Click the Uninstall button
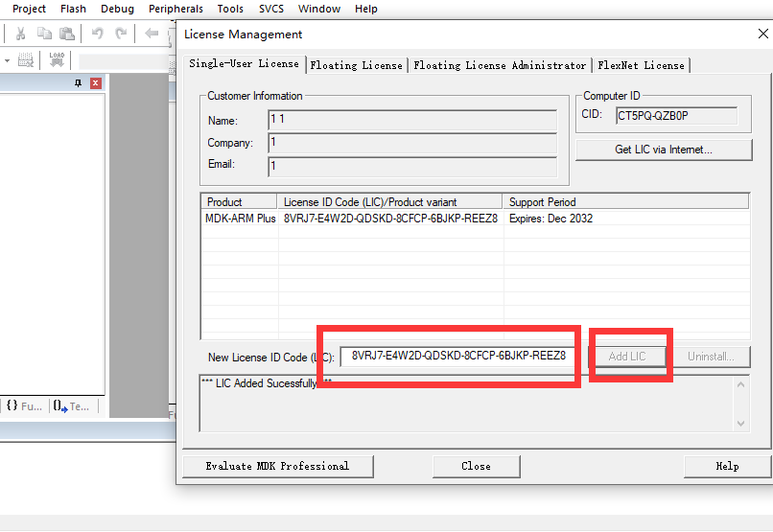The height and width of the screenshot is (532, 773). (711, 357)
